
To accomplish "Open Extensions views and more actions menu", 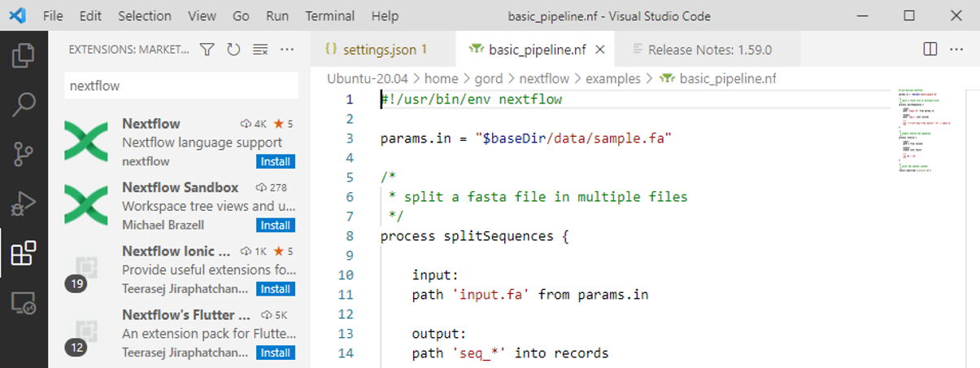I will click(286, 50).
